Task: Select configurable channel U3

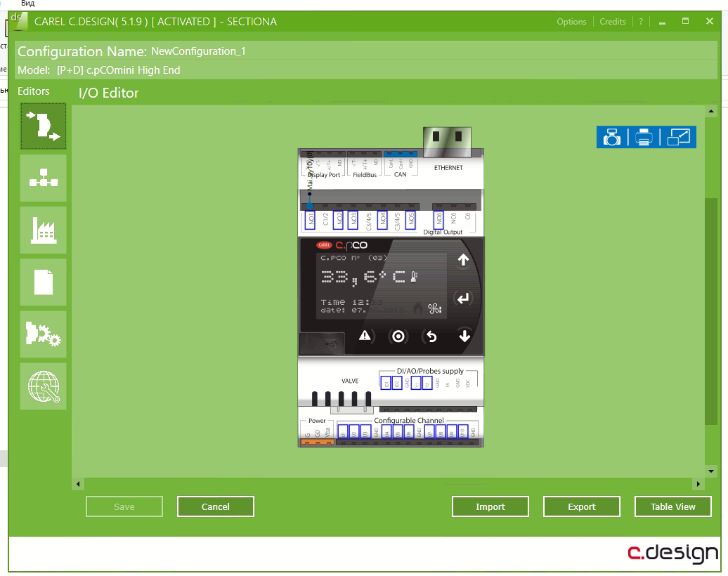Action: (x=365, y=431)
